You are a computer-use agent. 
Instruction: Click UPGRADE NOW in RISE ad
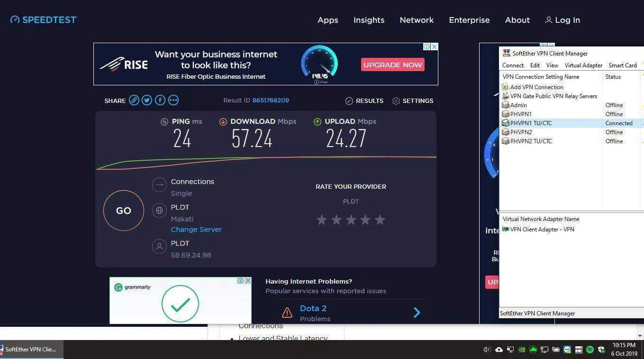click(393, 65)
